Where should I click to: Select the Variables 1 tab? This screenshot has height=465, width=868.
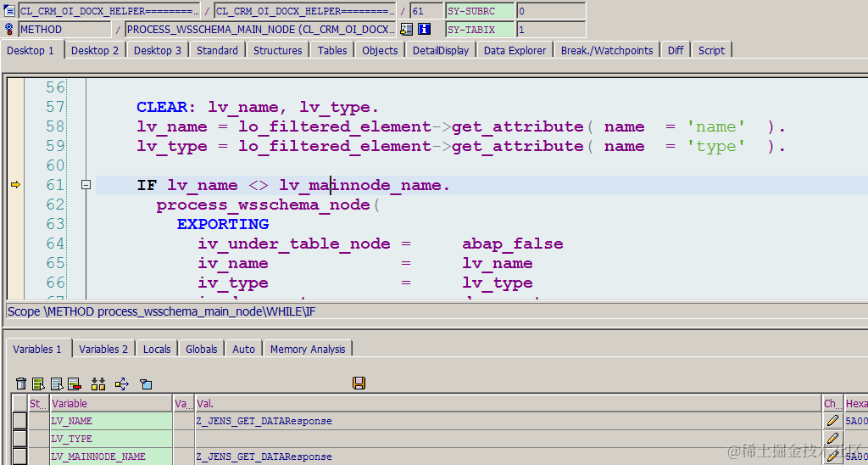point(37,349)
